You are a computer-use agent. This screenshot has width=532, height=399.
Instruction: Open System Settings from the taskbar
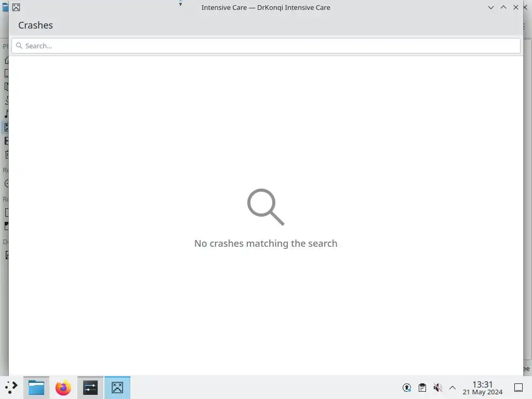90,388
